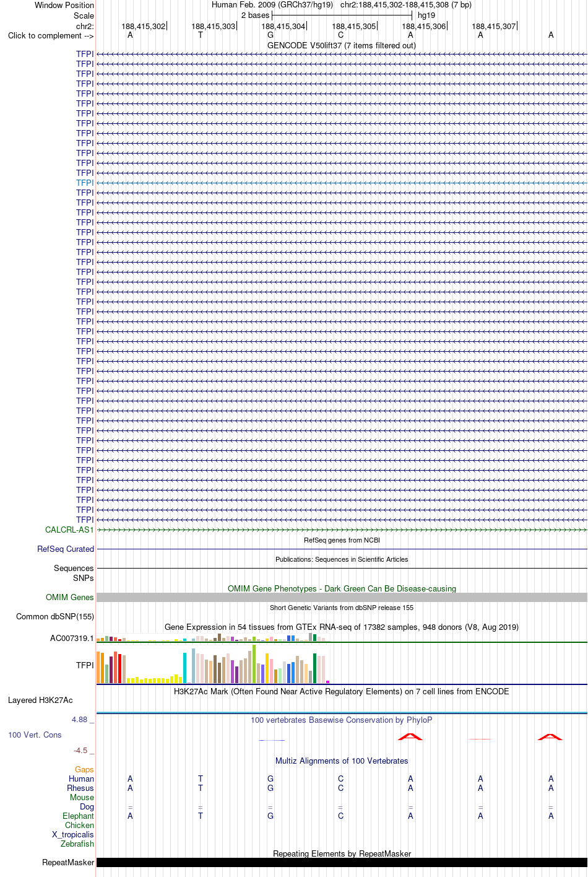
Task: Click the 'Click to complement -->' label
Action: pos(51,35)
